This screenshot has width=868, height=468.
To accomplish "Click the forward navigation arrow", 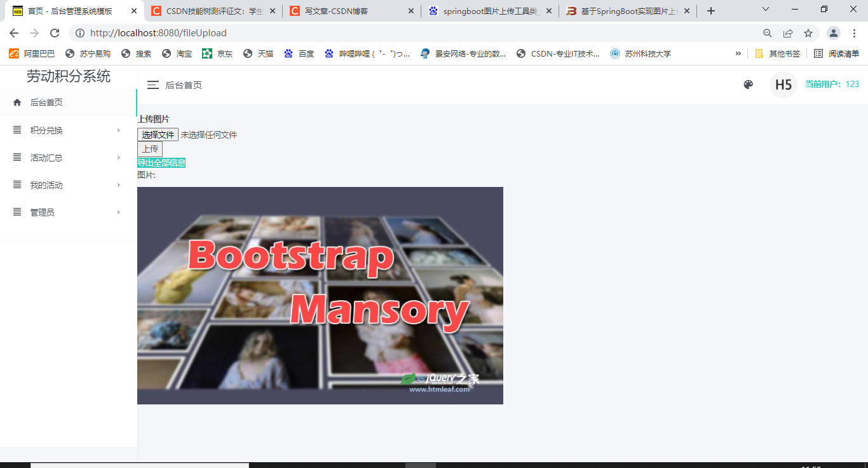I will click(34, 33).
